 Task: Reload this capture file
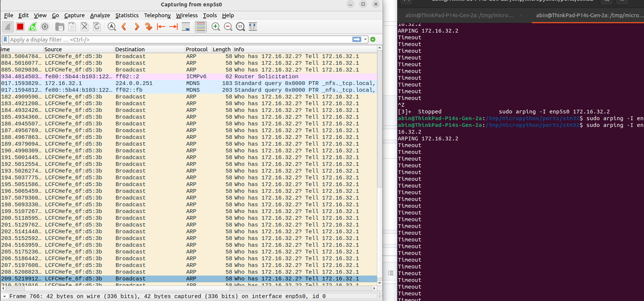(x=97, y=27)
